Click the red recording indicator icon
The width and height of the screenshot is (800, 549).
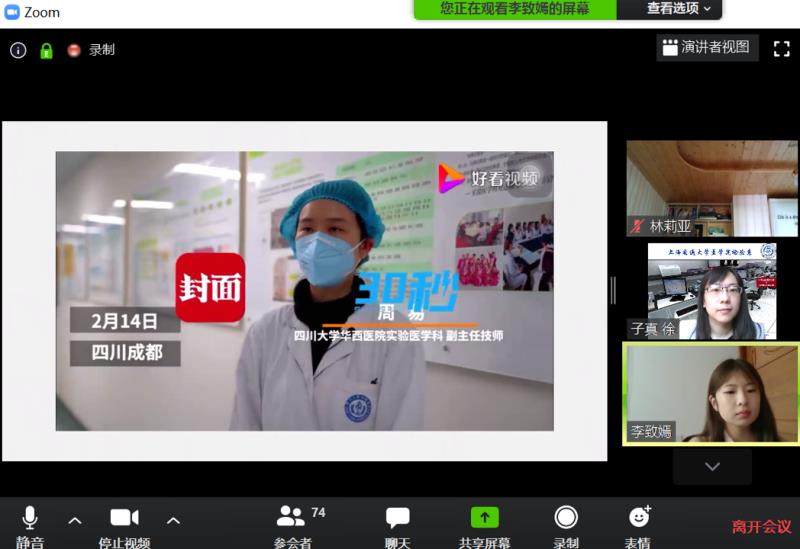point(74,50)
